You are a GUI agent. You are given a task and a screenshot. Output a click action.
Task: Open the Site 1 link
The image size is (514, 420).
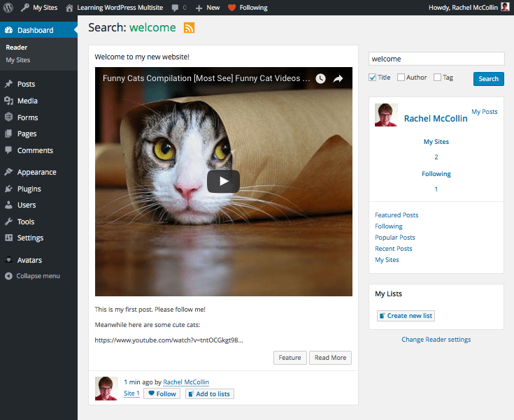tap(131, 393)
